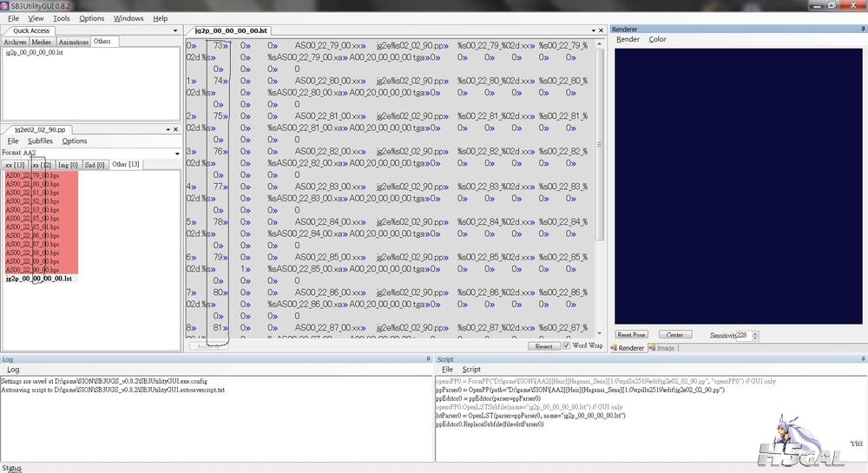The width and height of the screenshot is (868, 473).
Task: Increase the Sensitivity spinner value
Action: click(755, 332)
